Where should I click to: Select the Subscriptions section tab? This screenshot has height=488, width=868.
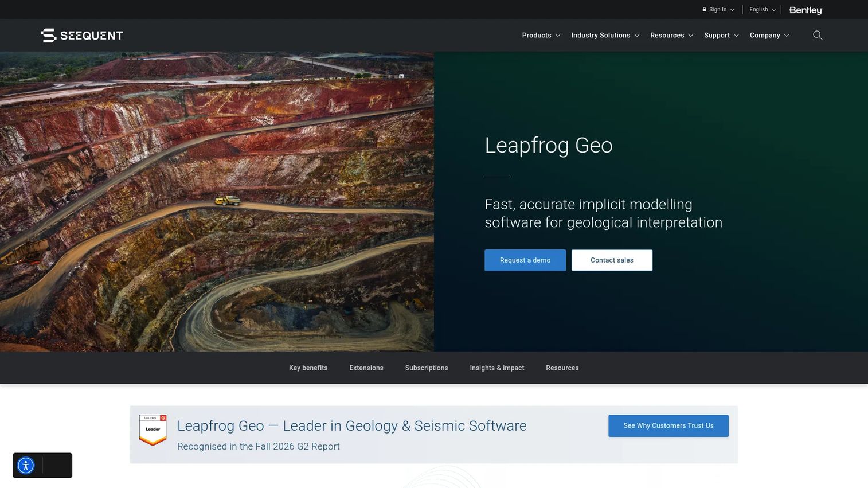(x=427, y=368)
